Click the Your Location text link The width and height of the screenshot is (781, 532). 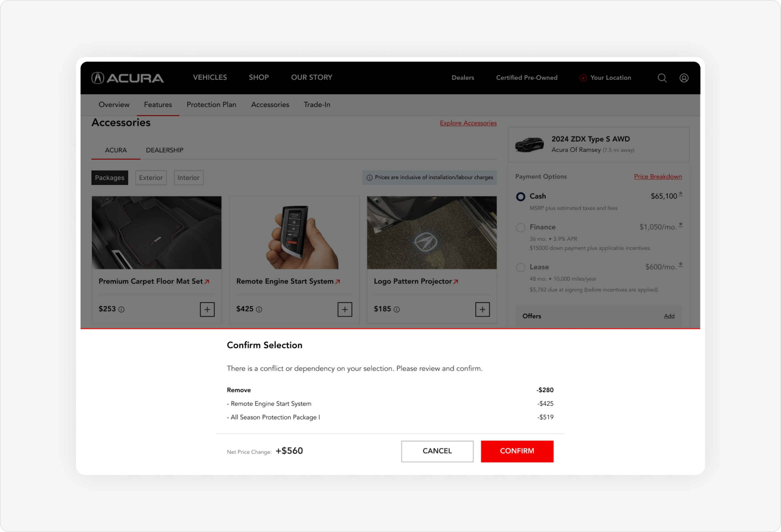tap(611, 78)
